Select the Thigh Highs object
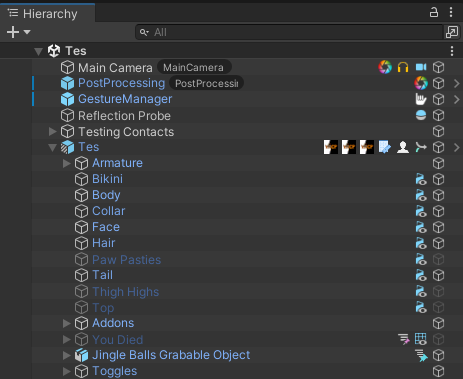 pyautogui.click(x=126, y=292)
